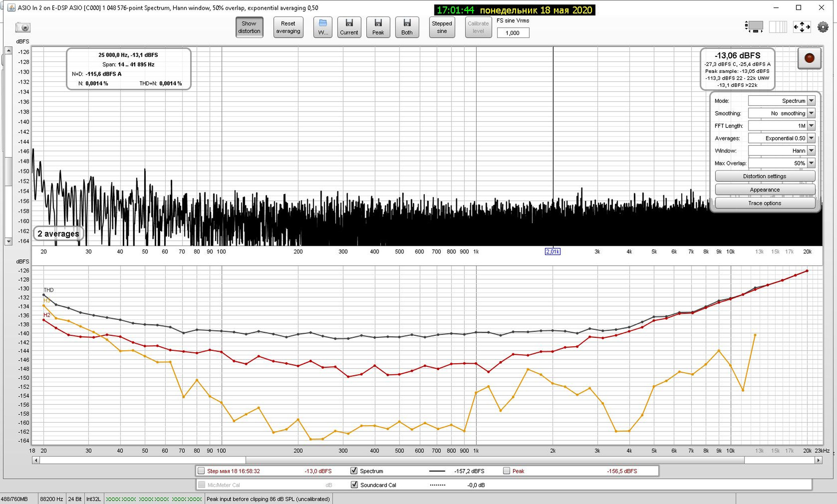837x504 pixels.
Task: Open the FFT Length dropdown
Action: click(782, 126)
